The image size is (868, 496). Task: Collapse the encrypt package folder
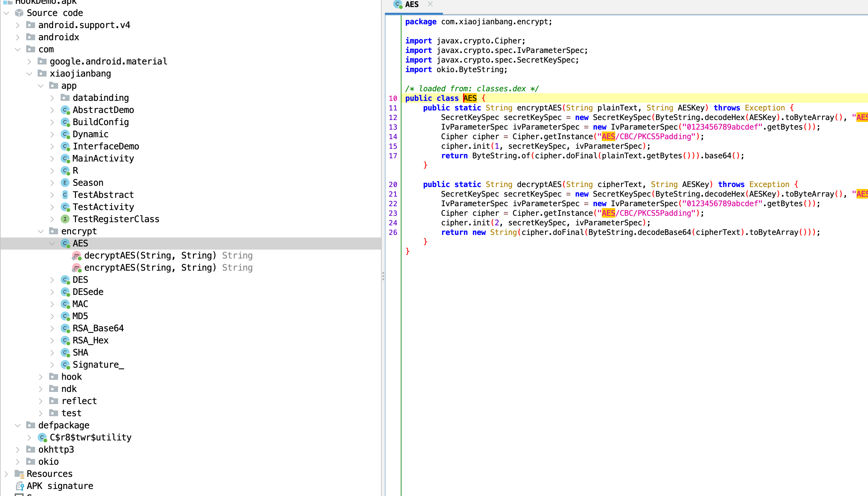[41, 231]
